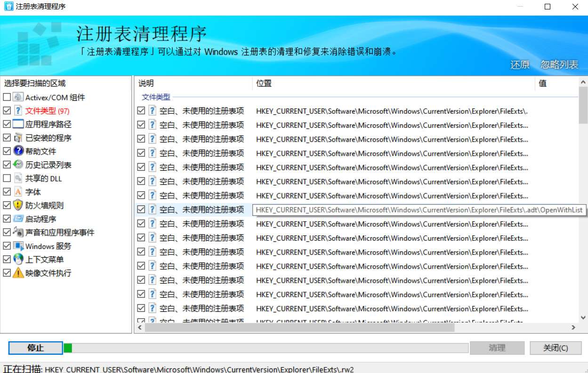This screenshot has width=588, height=373.
Task: Click the 文件类型 question-mark icon
Action: pos(18,111)
